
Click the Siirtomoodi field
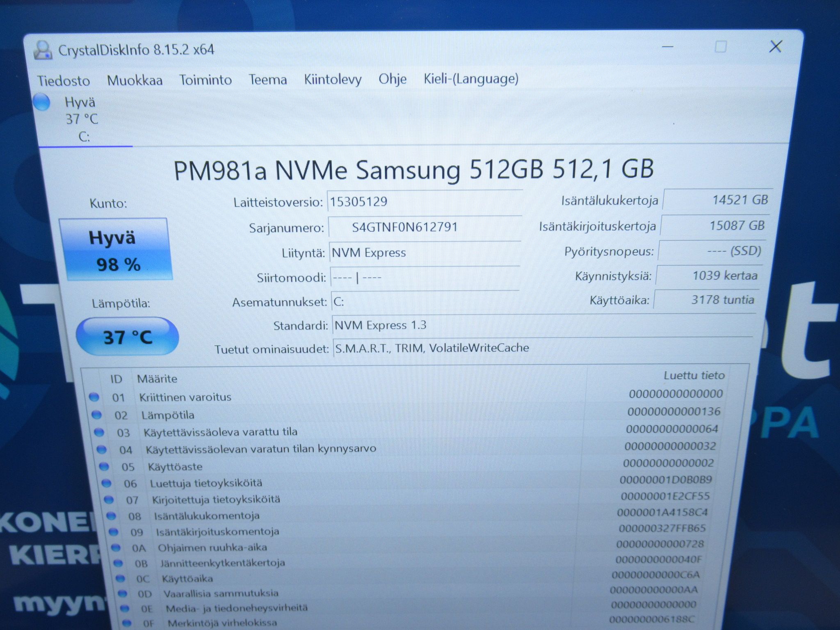pos(425,278)
